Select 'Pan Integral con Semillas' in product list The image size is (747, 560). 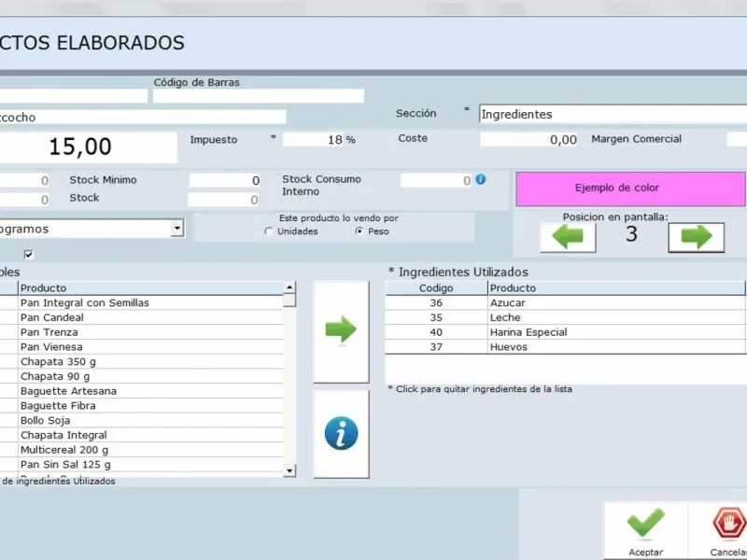pos(141,302)
